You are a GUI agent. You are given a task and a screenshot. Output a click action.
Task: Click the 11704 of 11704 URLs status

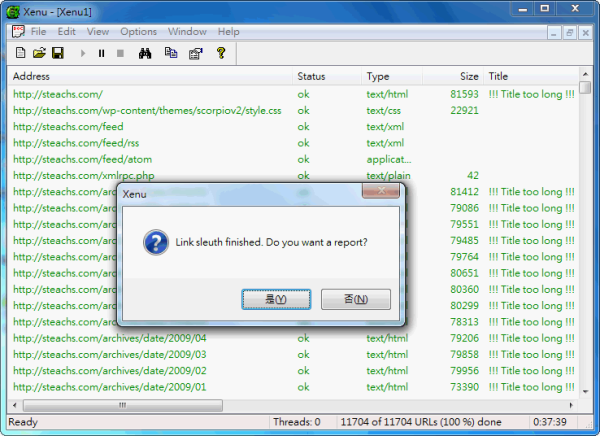pyautogui.click(x=421, y=422)
